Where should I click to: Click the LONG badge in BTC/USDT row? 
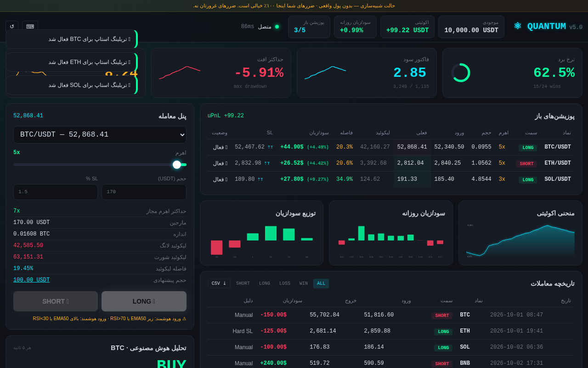pyautogui.click(x=528, y=148)
